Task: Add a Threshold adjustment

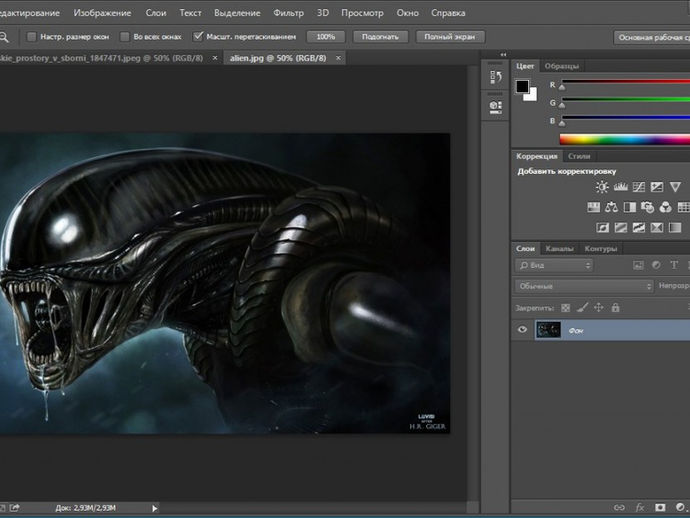Action: click(639, 227)
